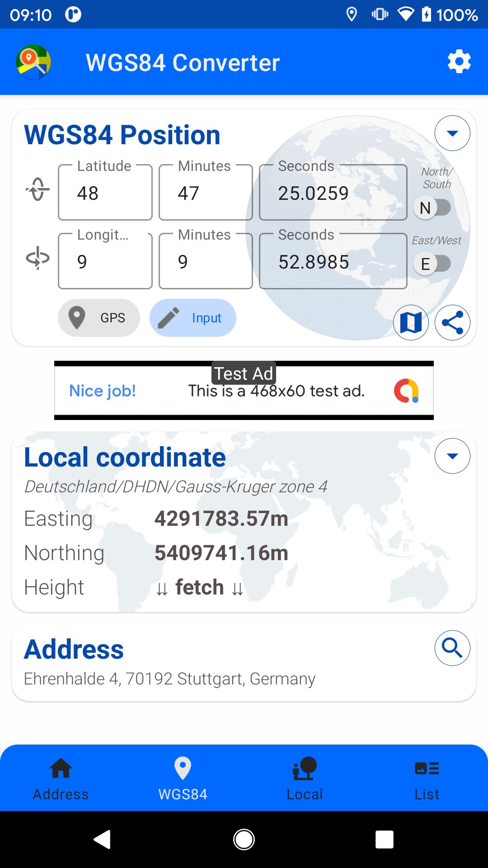This screenshot has width=488, height=868.
Task: Edit the latitude Seconds field 25.0259
Action: tap(333, 193)
